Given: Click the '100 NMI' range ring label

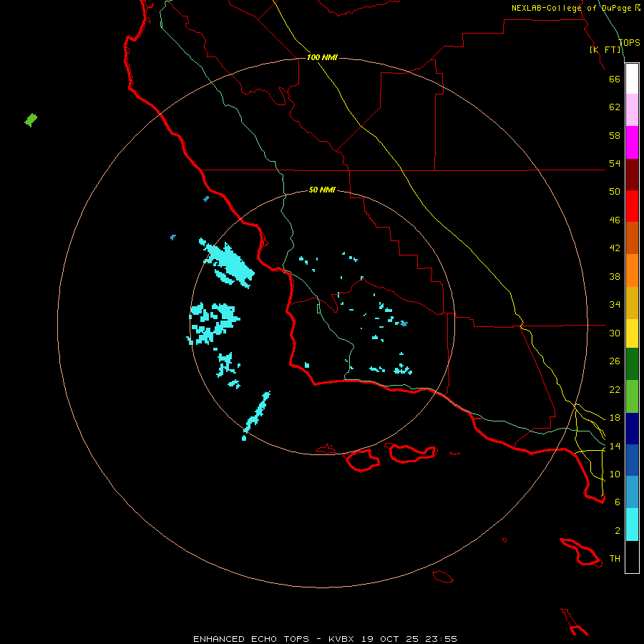Looking at the screenshot, I should [322, 57].
